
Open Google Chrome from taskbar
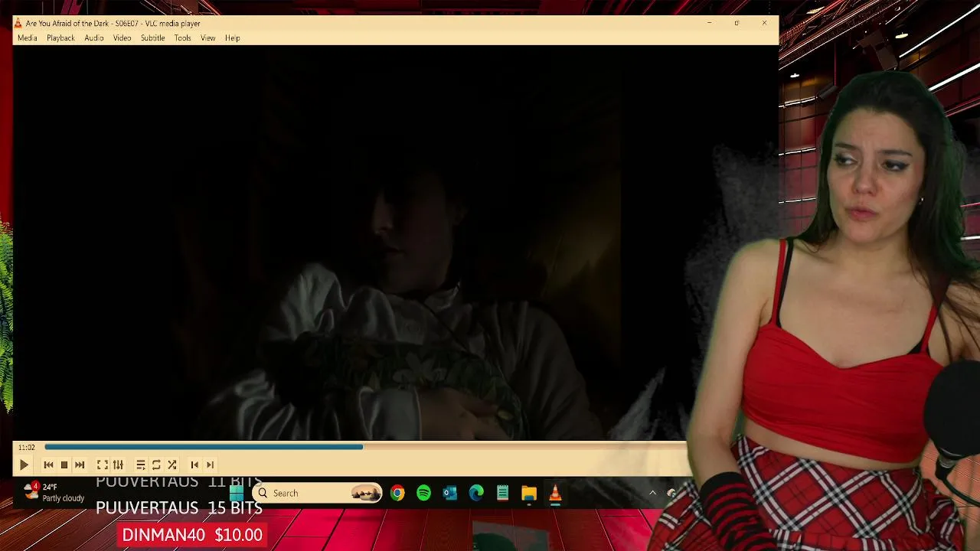coord(397,494)
